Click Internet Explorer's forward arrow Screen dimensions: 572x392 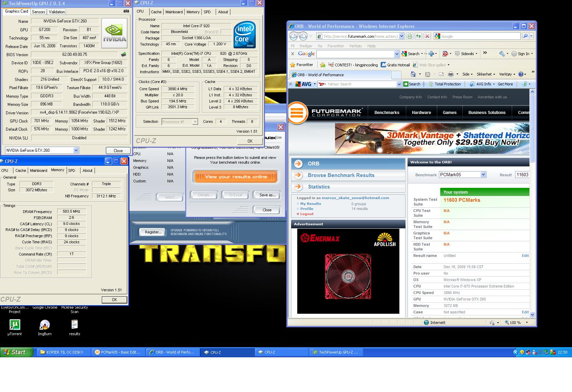pos(303,36)
